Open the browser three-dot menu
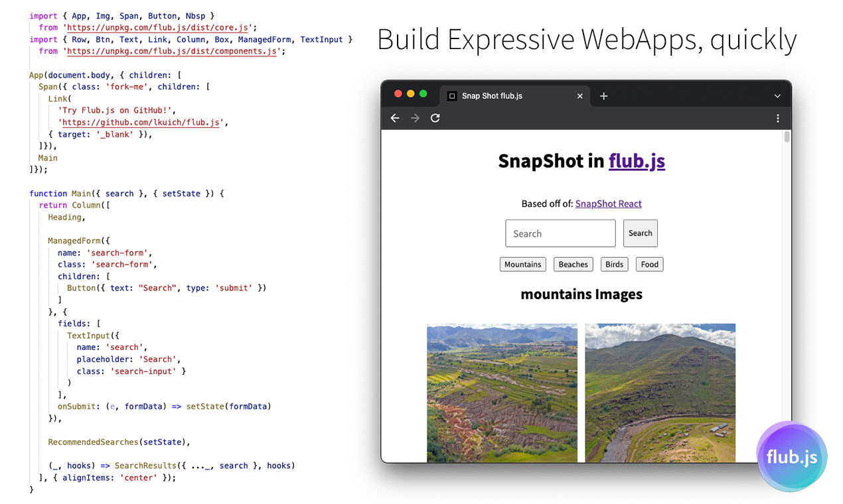Viewport: 843px width, 504px height. [777, 117]
